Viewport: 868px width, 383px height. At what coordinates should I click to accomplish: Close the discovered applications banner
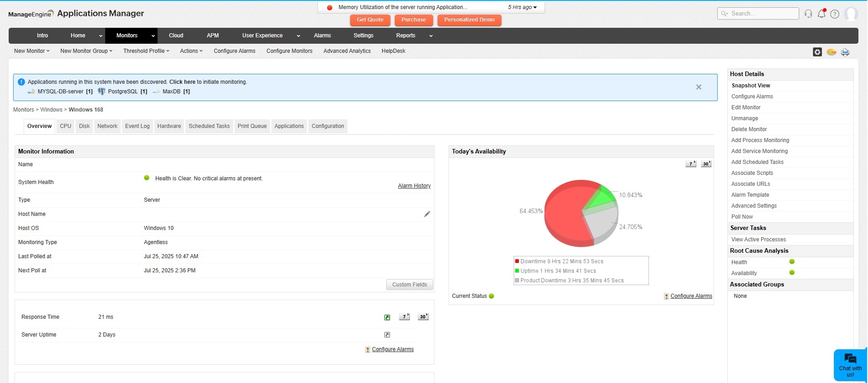(699, 87)
